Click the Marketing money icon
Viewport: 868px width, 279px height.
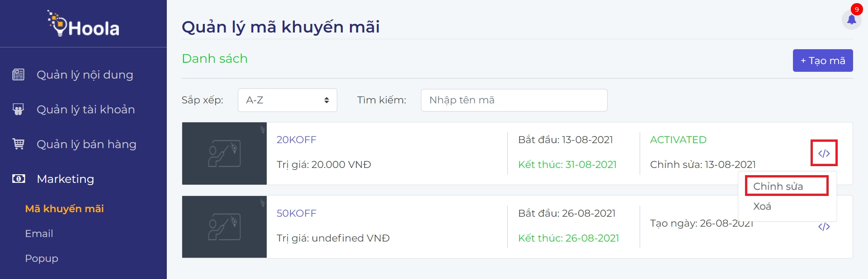click(x=19, y=179)
